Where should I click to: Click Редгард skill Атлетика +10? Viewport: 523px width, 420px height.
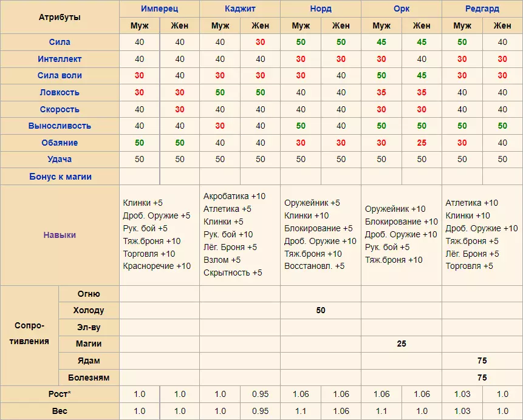pyautogui.click(x=471, y=203)
